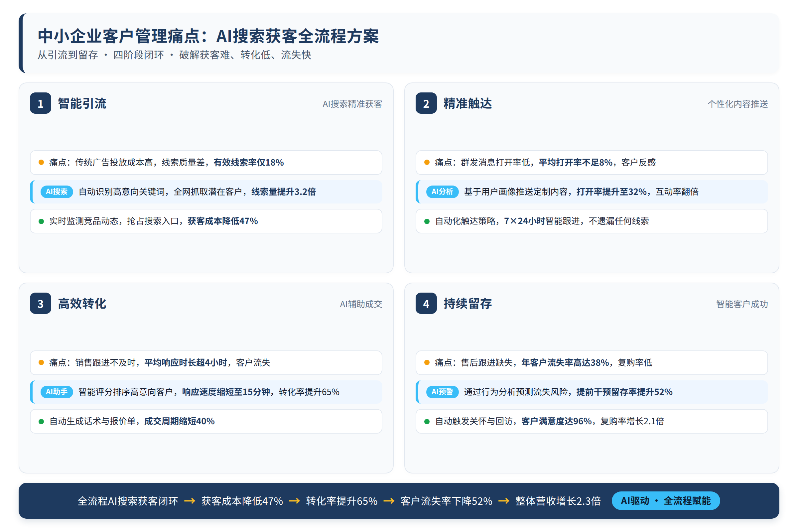Click the row 提前干预留存率提升52%
Screen dimensions: 798x532
(592, 392)
